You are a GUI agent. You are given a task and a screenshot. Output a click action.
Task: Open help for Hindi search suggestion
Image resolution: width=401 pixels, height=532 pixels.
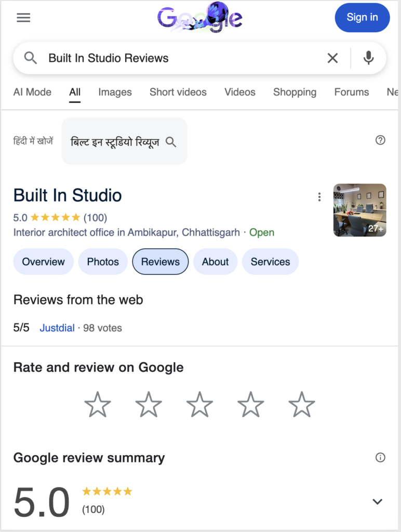[380, 140]
